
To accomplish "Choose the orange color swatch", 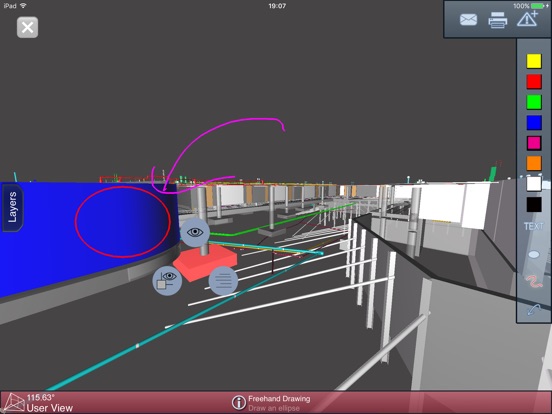I will point(534,163).
